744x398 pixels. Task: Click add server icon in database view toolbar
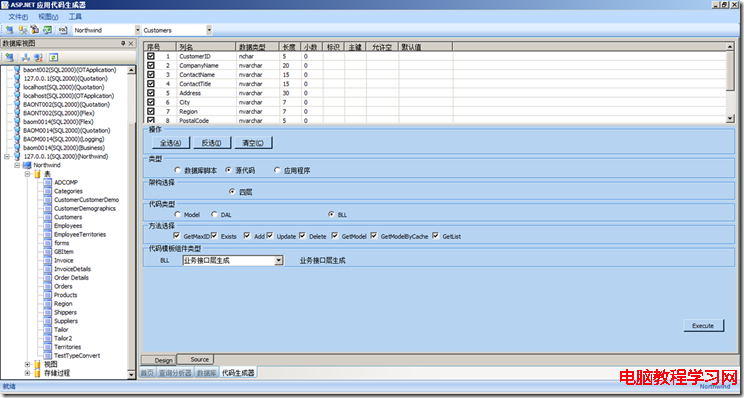[9, 57]
